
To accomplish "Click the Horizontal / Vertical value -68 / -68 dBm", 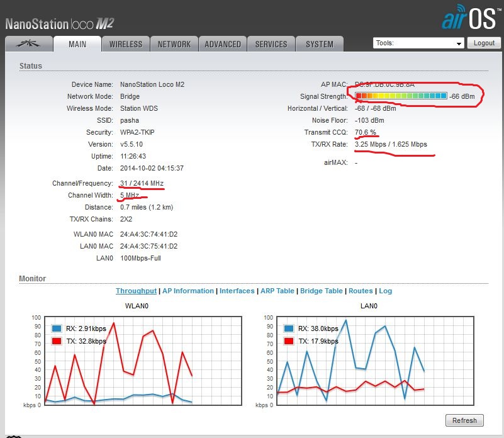I will pos(376,108).
